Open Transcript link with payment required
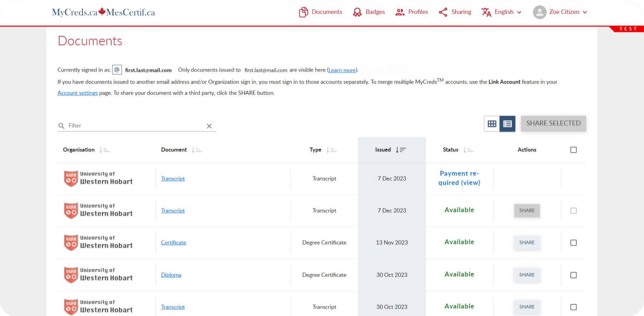 pos(173,178)
